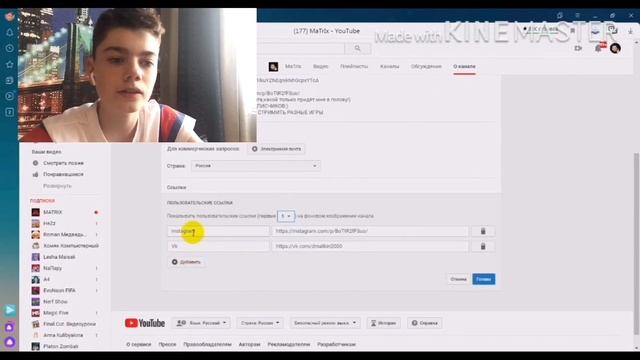
Task: Click the browser sidebar question-mark square icon
Action: pyautogui.click(x=10, y=112)
